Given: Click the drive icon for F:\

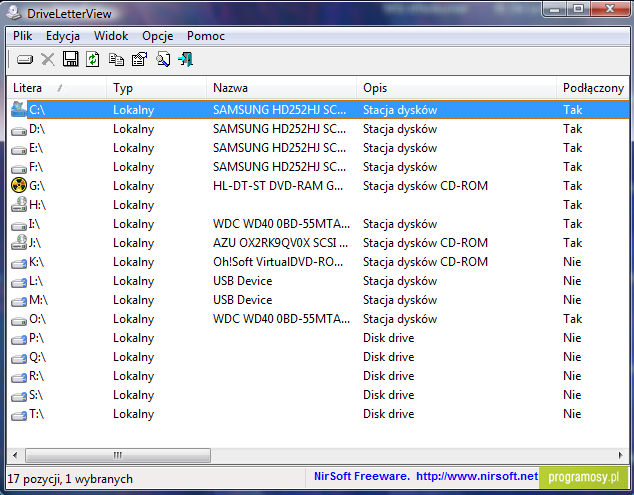Looking at the screenshot, I should point(19,169).
